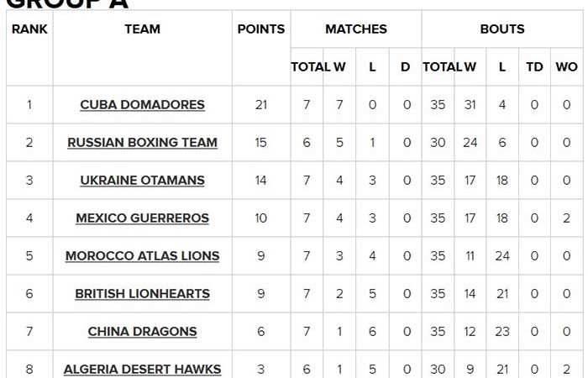This screenshot has width=588, height=378.
Task: Click the POINTS column header
Action: click(260, 29)
